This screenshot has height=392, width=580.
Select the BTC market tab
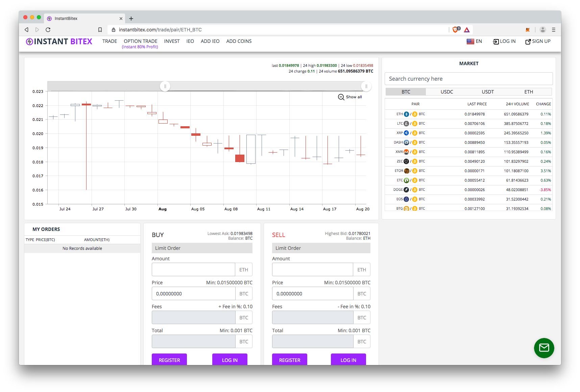coord(406,92)
